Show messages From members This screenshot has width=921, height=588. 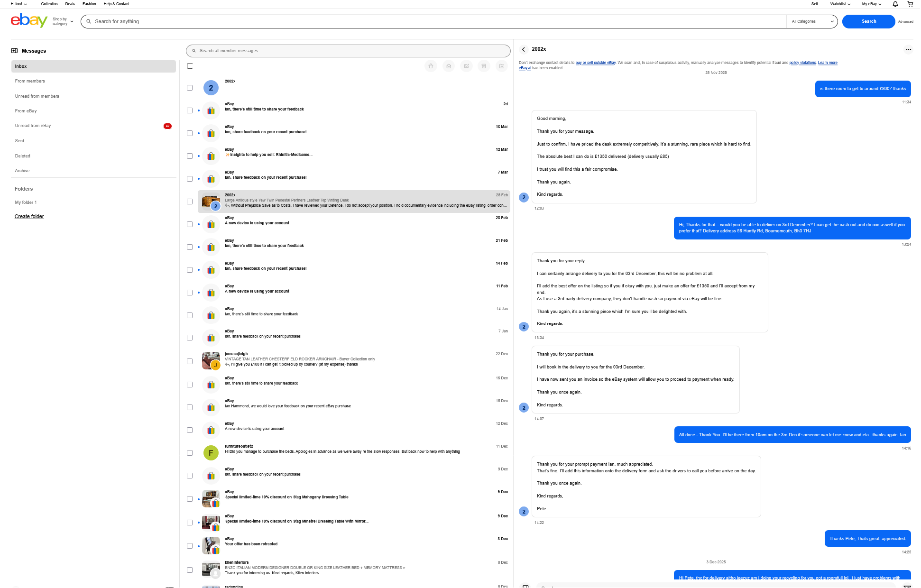pyautogui.click(x=30, y=81)
